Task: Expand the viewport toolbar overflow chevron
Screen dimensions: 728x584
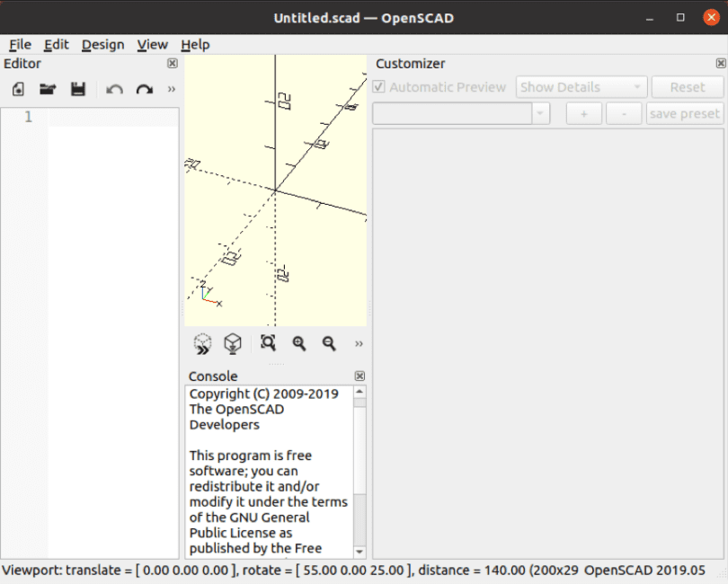Action: coord(359,344)
